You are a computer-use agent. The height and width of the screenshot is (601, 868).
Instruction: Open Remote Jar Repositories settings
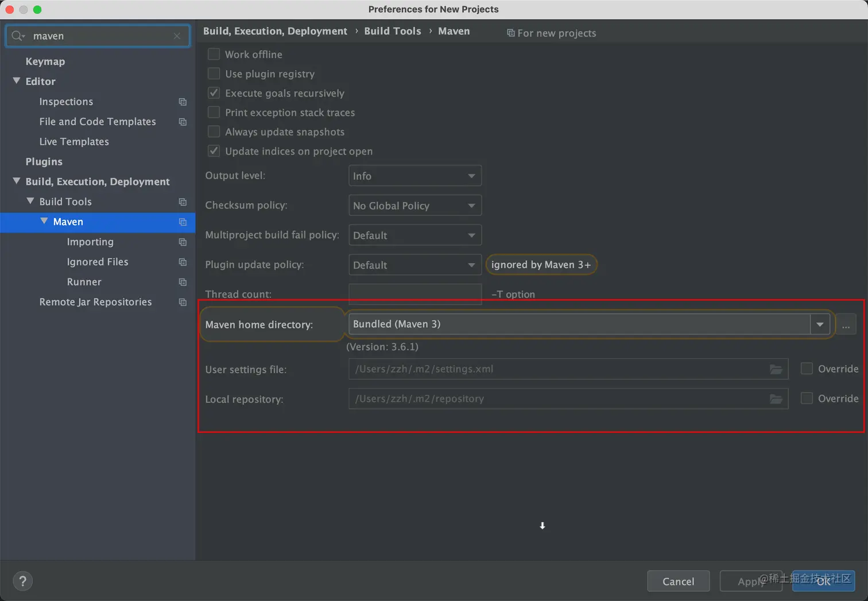(95, 303)
